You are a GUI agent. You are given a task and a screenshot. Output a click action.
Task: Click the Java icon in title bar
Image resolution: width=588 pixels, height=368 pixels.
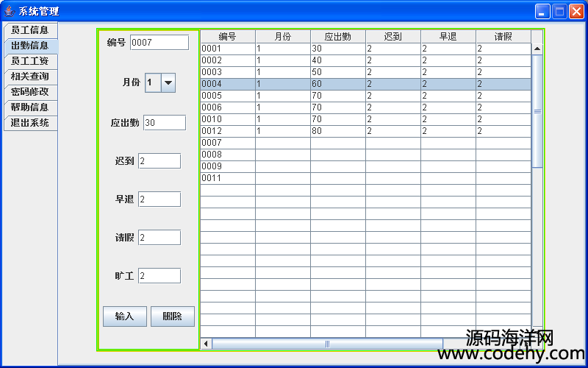click(x=10, y=11)
